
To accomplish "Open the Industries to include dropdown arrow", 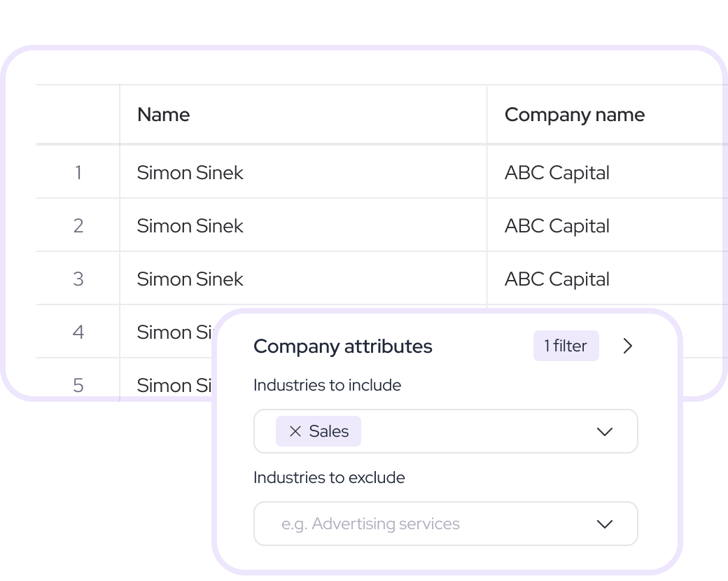I will click(x=604, y=431).
